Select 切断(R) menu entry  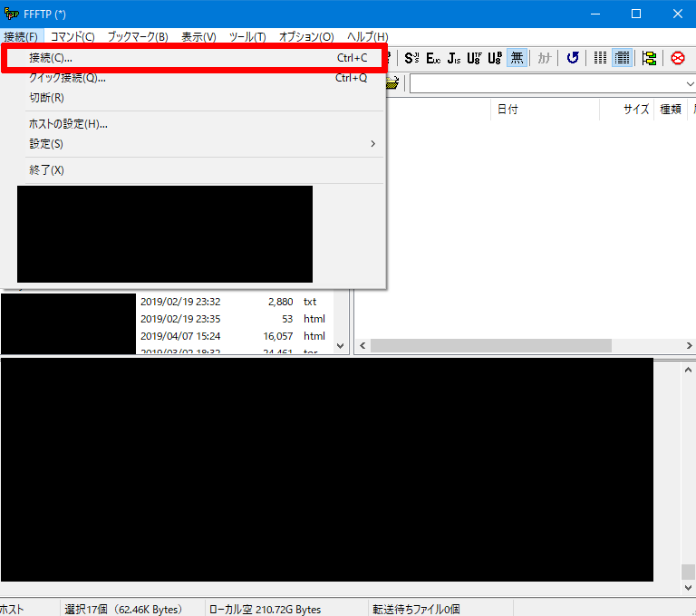(194, 98)
